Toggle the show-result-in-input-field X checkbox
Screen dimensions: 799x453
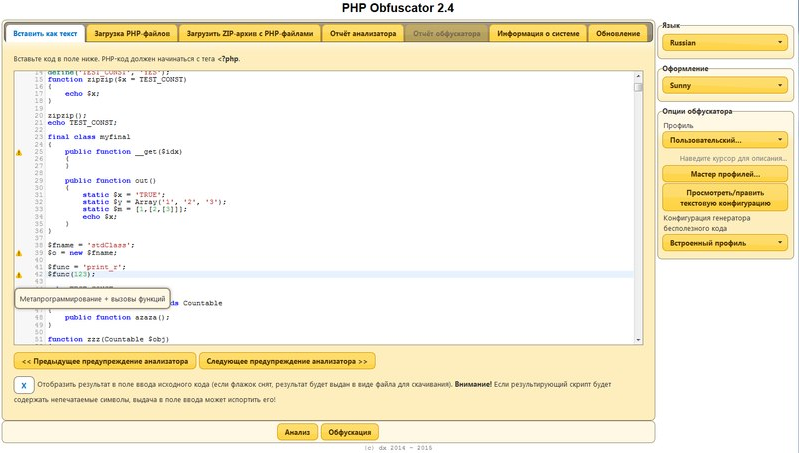pyautogui.click(x=24, y=384)
